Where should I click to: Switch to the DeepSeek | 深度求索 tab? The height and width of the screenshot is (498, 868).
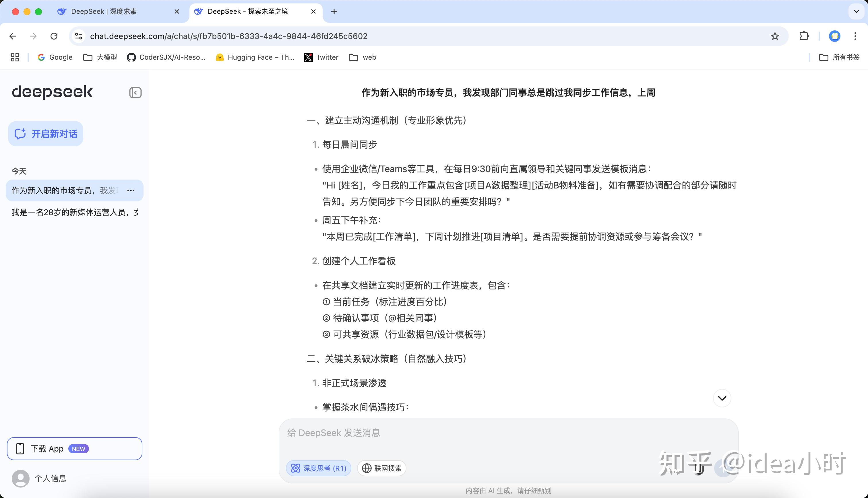104,12
